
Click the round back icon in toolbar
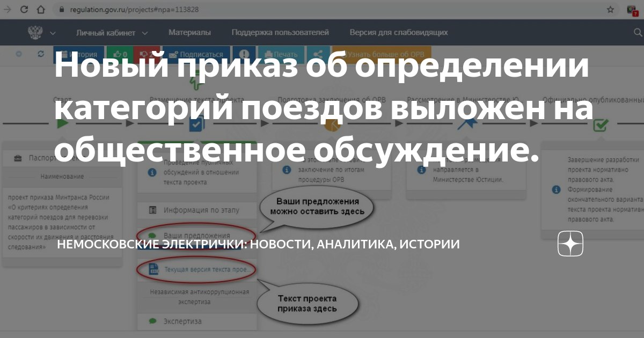click(x=19, y=54)
